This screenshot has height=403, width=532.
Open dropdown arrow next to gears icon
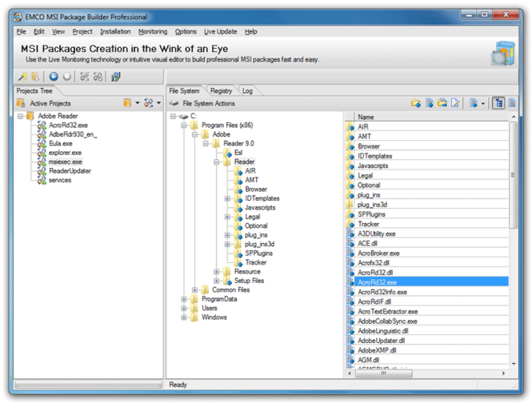point(158,103)
